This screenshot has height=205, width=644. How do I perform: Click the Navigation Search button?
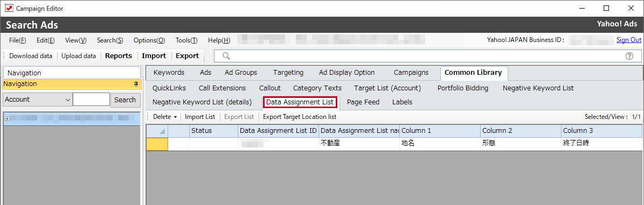125,100
